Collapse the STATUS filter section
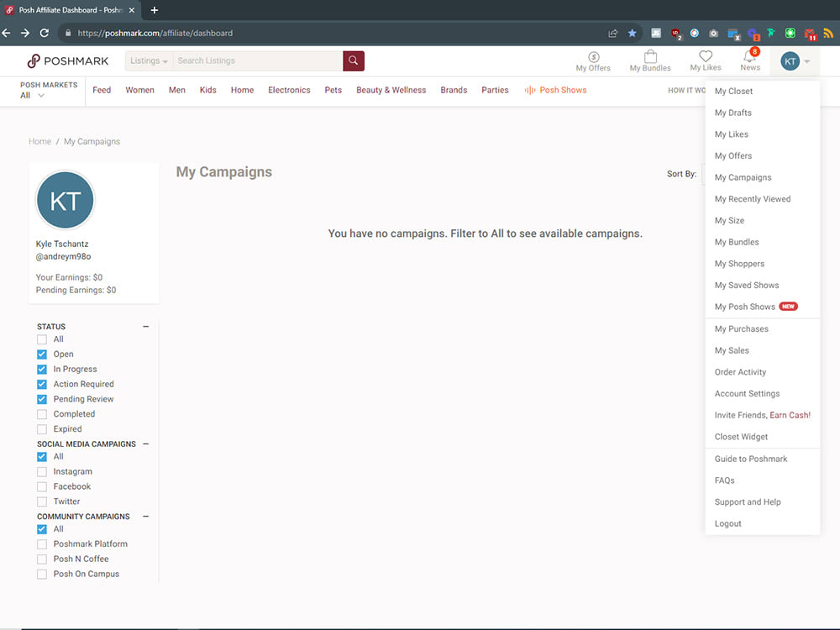Screen dimensions: 840x630 point(145,326)
